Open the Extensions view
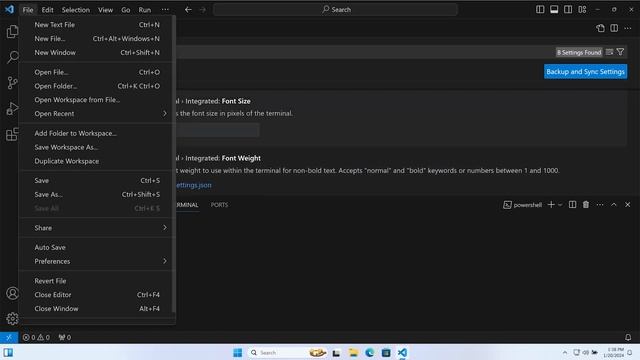The height and width of the screenshot is (360, 640). tap(12, 134)
